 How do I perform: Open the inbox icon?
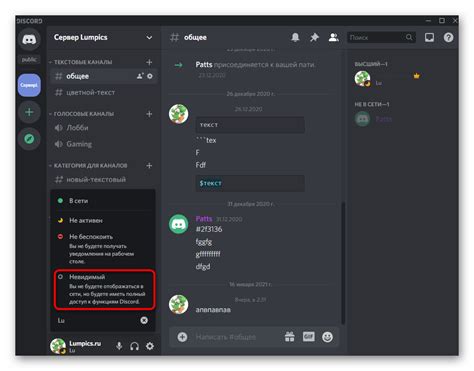(429, 37)
